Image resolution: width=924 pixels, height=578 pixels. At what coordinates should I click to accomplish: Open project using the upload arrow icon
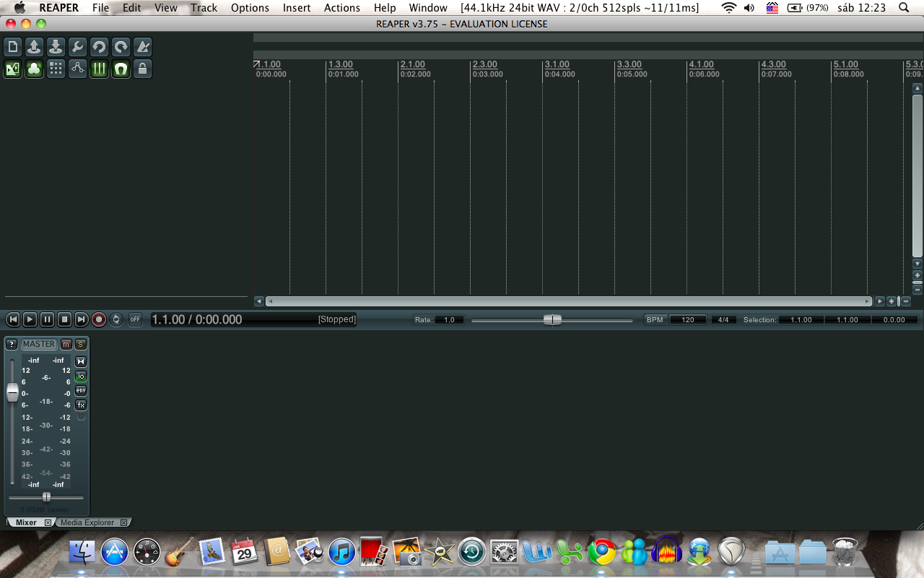click(x=35, y=48)
